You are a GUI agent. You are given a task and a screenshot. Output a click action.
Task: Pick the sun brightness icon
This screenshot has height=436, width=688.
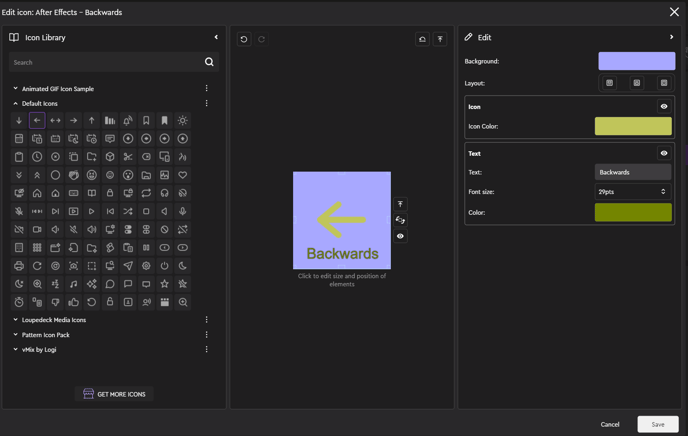point(182,121)
